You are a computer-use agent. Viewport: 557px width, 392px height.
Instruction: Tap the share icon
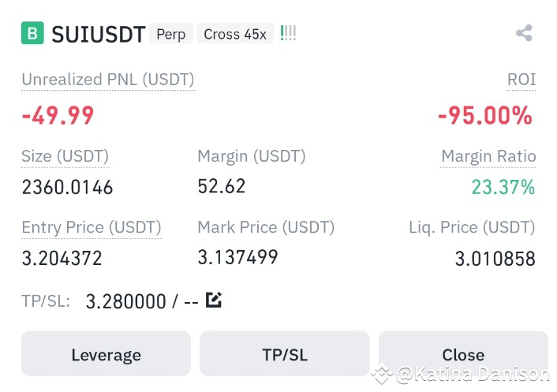pyautogui.click(x=524, y=33)
